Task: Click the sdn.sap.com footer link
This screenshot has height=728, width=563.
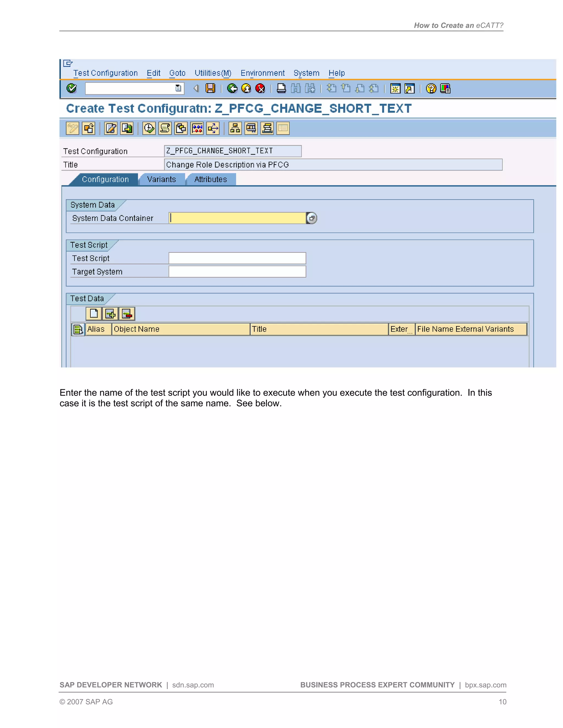Action: [x=193, y=685]
